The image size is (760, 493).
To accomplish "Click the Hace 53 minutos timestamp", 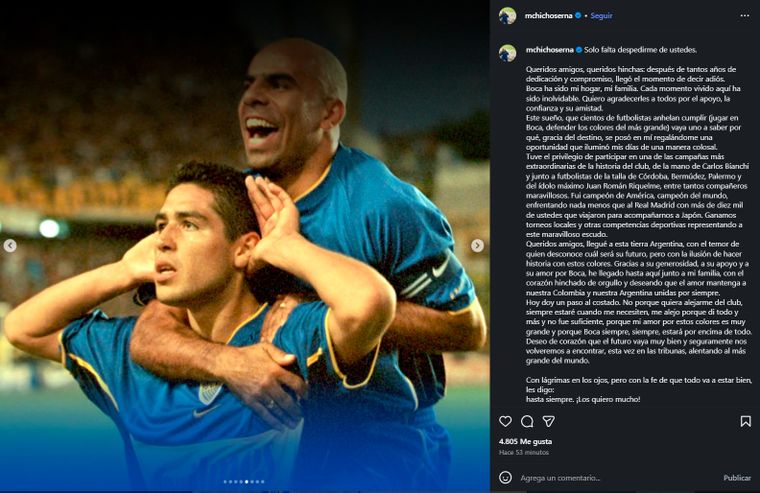I will click(524, 452).
